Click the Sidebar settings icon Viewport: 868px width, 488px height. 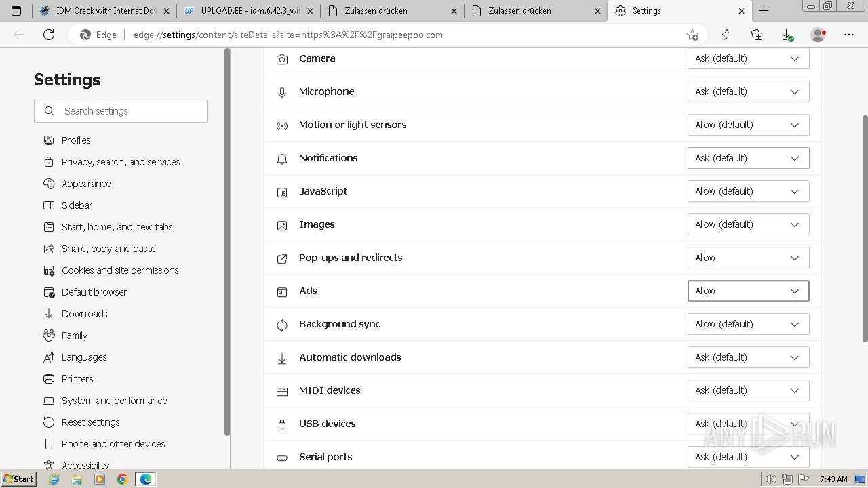coord(49,205)
